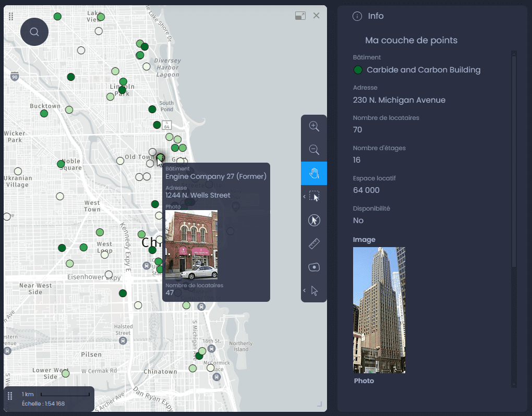Viewport: 532px width, 416px height.
Task: Click the clear selection tool icon
Action: point(314,221)
